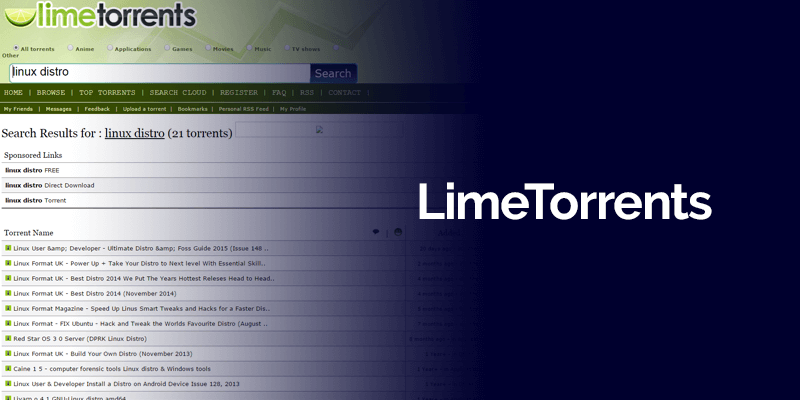Open the HOME menu item
The height and width of the screenshot is (400, 800).
click(x=13, y=93)
